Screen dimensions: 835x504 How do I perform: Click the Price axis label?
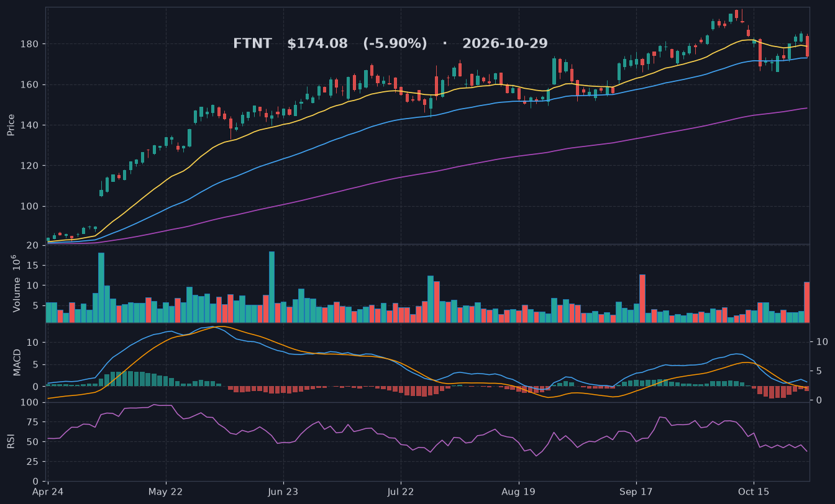[x=11, y=125]
